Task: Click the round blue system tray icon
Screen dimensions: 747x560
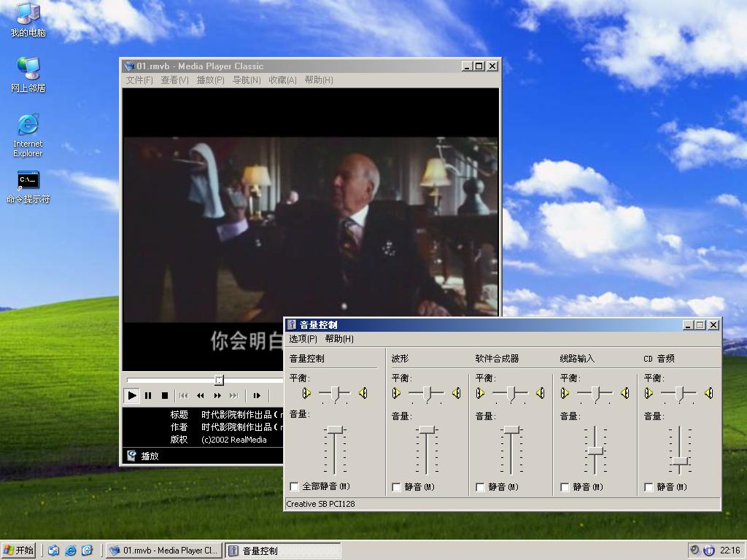Action: (708, 550)
